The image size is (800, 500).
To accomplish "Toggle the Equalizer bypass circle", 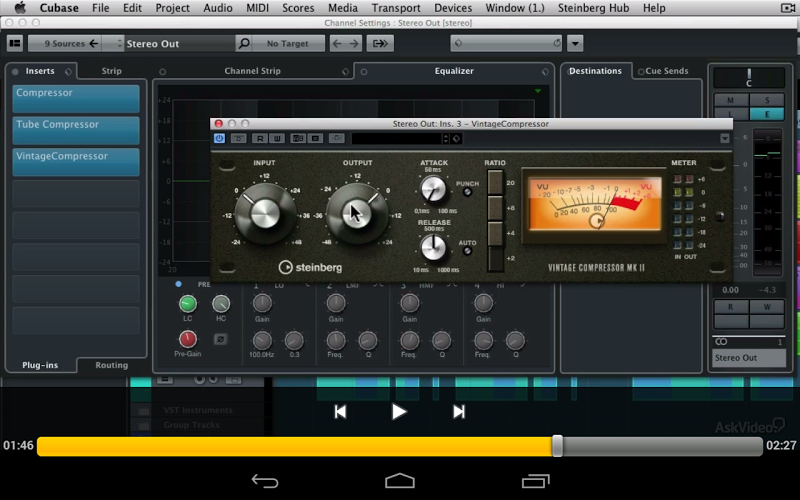I will [364, 72].
